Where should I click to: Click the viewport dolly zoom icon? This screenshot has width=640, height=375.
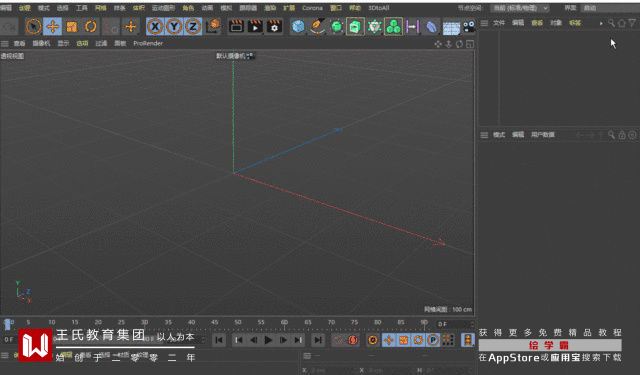tap(449, 44)
